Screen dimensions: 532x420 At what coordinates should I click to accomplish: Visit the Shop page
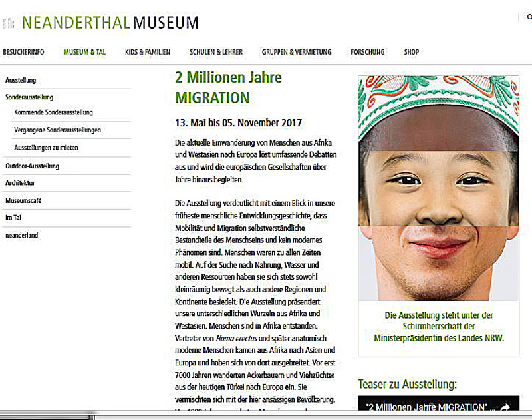point(411,52)
